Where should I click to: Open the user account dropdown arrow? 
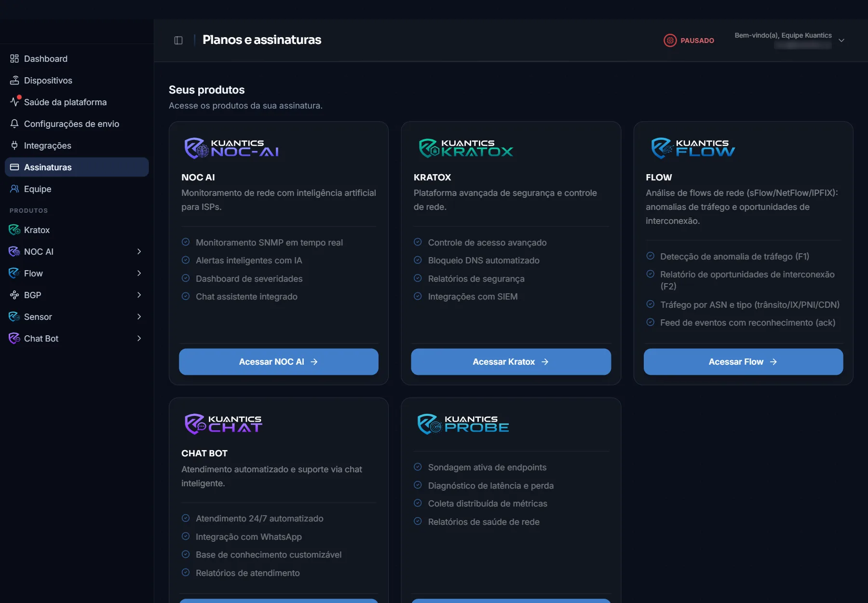[841, 41]
